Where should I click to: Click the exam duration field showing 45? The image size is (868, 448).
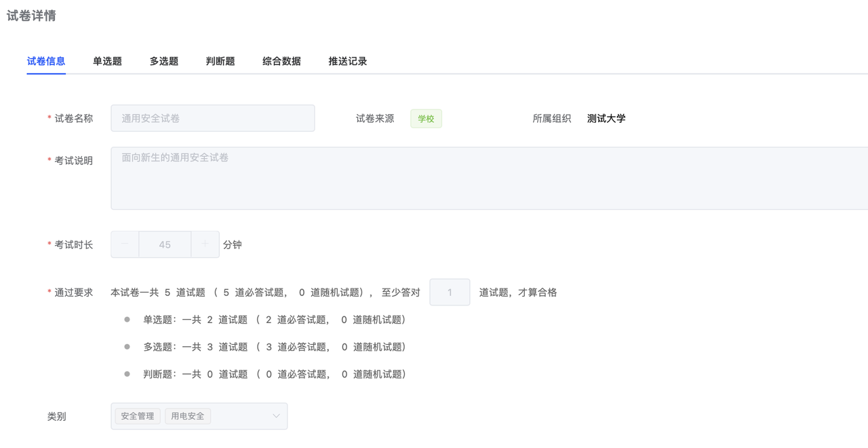165,244
